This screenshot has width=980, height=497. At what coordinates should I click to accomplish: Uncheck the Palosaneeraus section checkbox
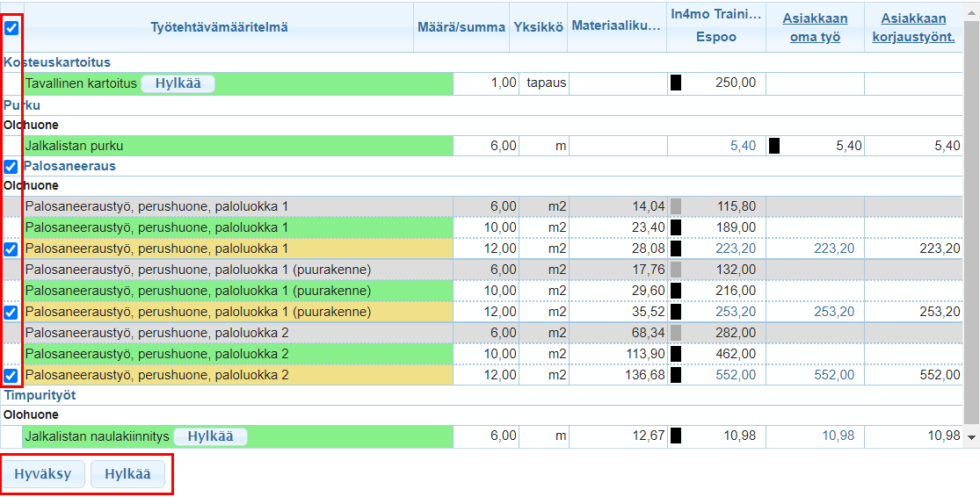pos(11,166)
